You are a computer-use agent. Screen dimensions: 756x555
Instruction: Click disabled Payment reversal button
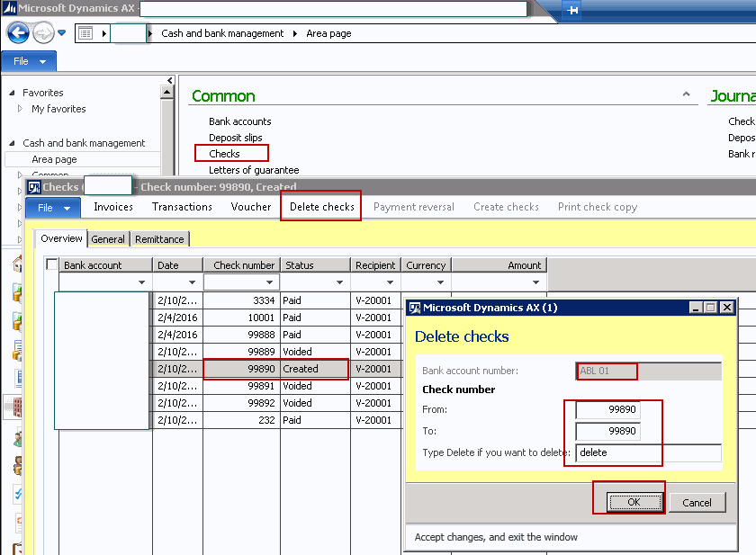pyautogui.click(x=414, y=207)
